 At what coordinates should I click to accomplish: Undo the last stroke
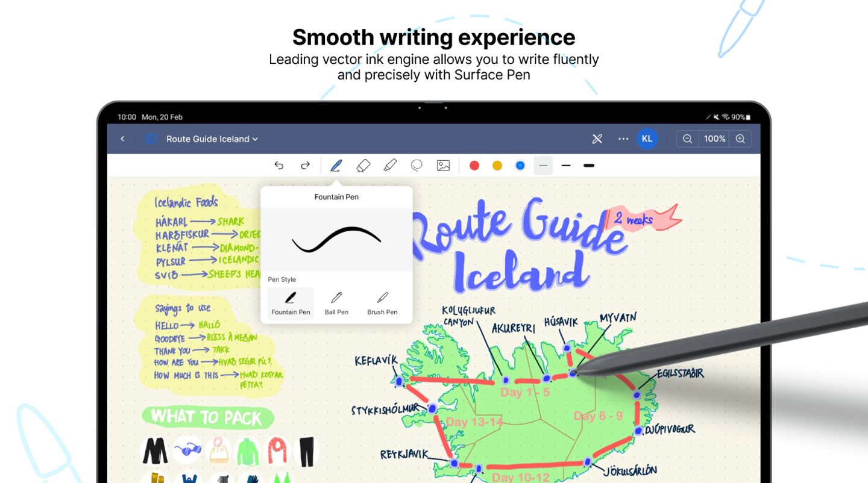coord(278,166)
